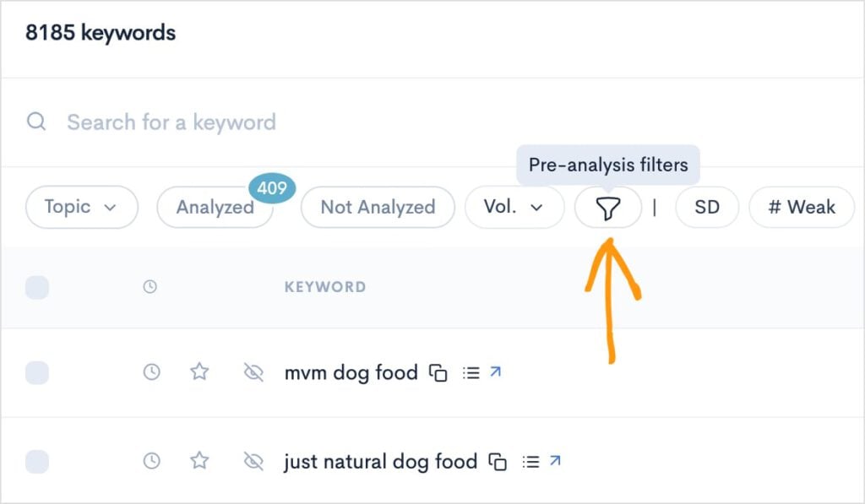The width and height of the screenshot is (865, 504).
Task: Open the Pre-analysis filters funnel icon
Action: [607, 207]
